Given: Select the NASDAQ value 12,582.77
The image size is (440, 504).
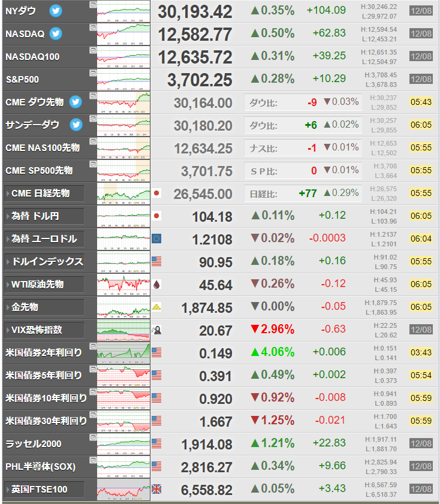Looking at the screenshot, I should (x=195, y=35).
